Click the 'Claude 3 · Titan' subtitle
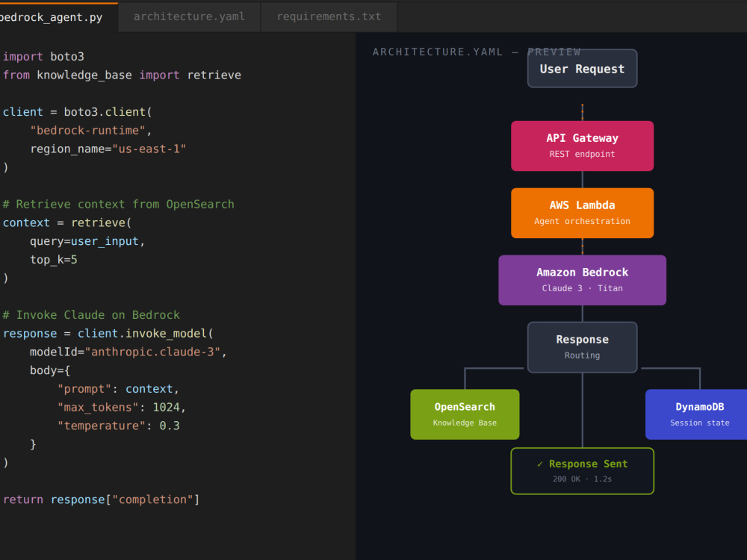The image size is (747, 560). coord(582,288)
